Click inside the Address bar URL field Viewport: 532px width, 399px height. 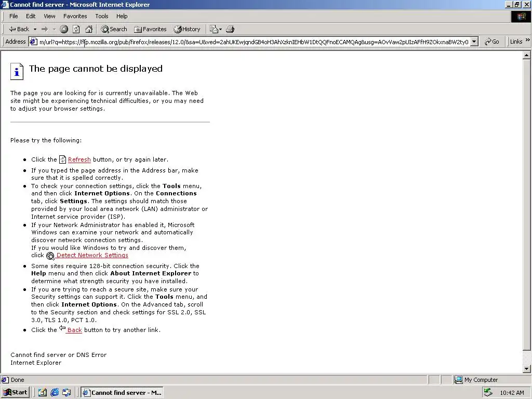click(254, 42)
